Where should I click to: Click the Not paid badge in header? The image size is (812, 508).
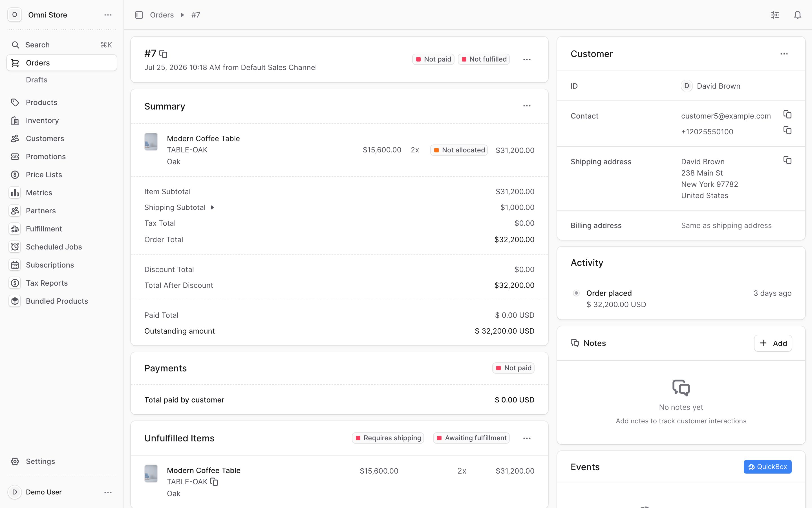pos(433,59)
